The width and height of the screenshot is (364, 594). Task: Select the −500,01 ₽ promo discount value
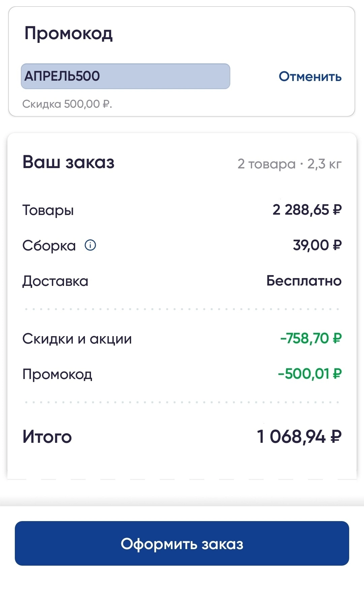[x=310, y=374]
